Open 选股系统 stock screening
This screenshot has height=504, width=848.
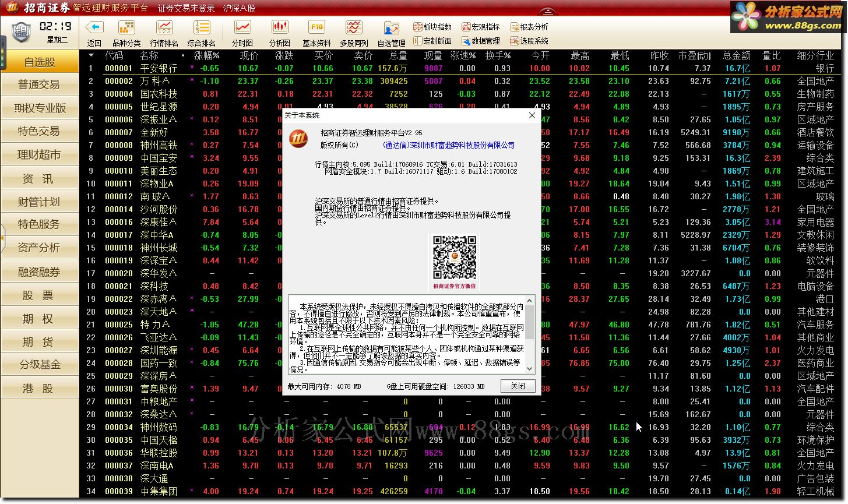click(x=529, y=41)
